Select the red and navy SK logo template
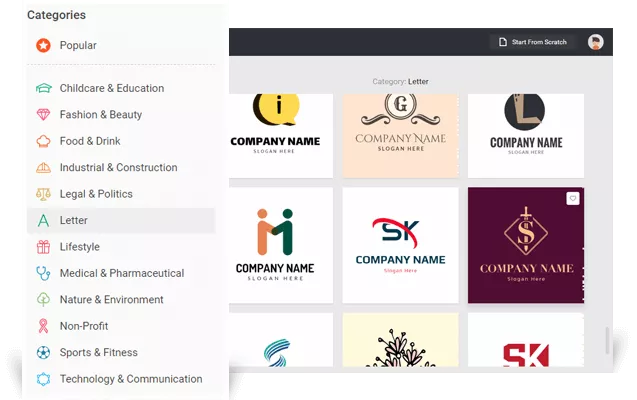Screen dimensions: 637x400 click(400, 245)
